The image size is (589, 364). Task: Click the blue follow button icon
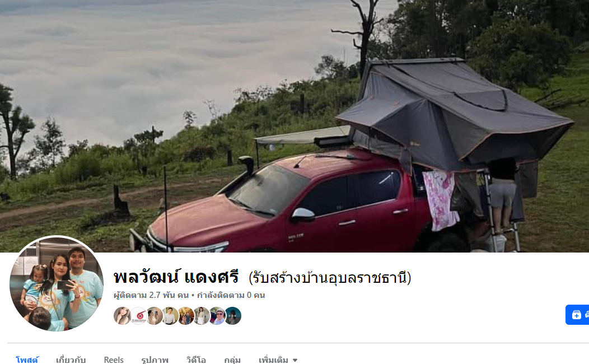[576, 315]
